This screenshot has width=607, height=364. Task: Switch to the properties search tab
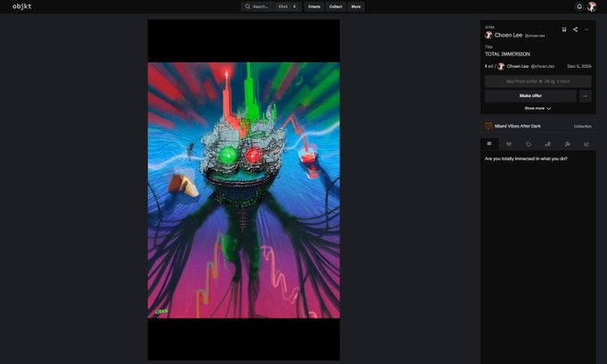(567, 144)
